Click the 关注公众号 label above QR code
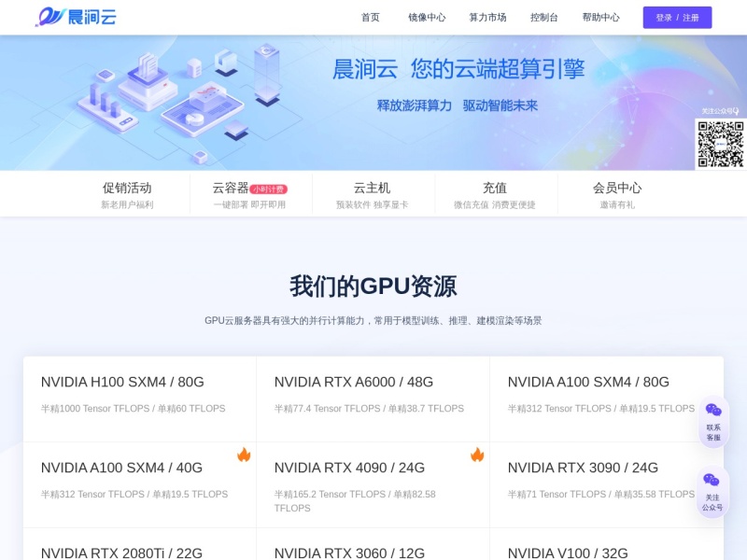 720,111
